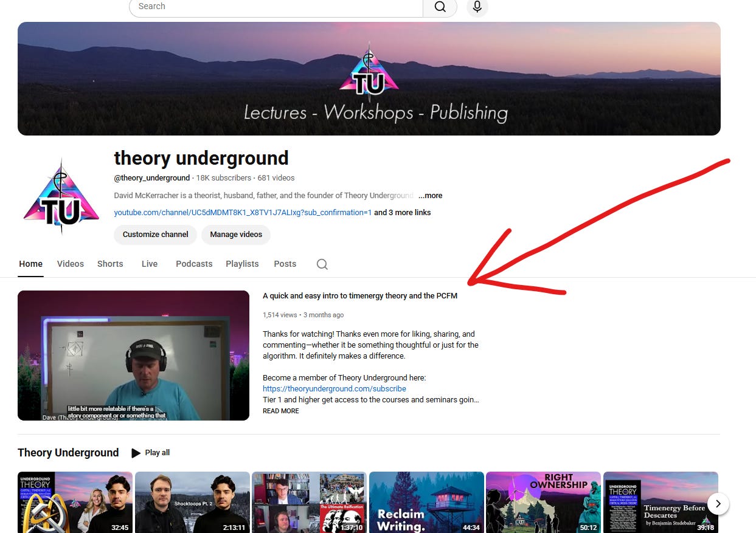
Task: Click the channel banner image
Action: pyautogui.click(x=369, y=78)
